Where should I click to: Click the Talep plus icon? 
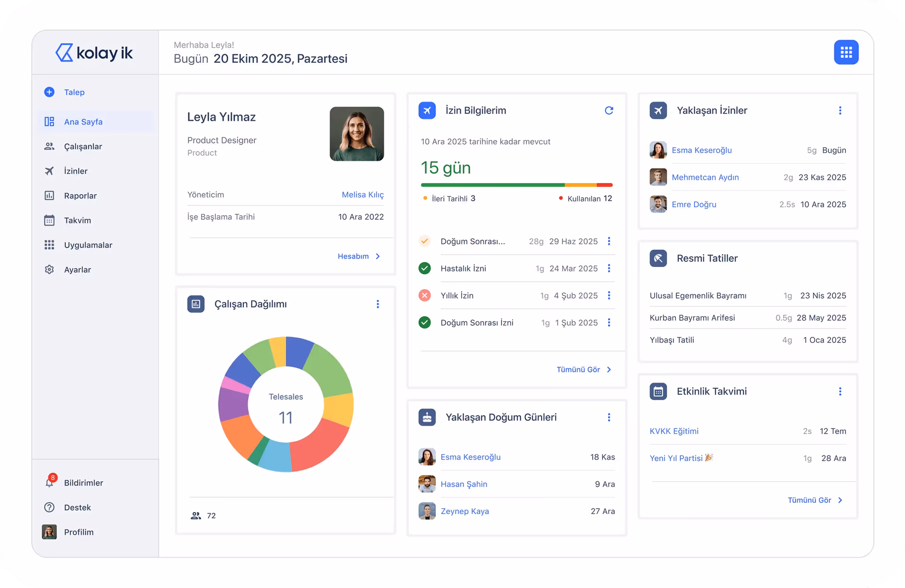49,92
